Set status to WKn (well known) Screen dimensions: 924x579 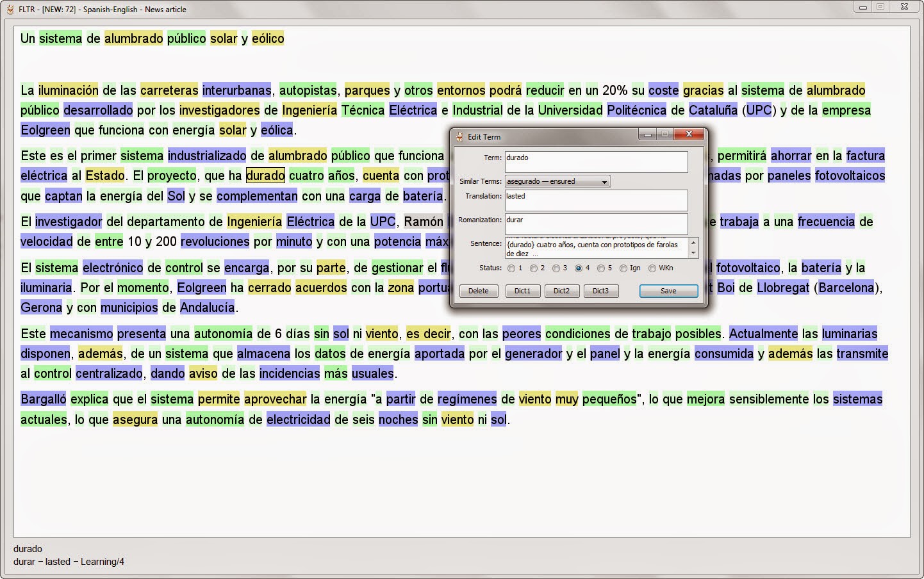click(x=652, y=268)
